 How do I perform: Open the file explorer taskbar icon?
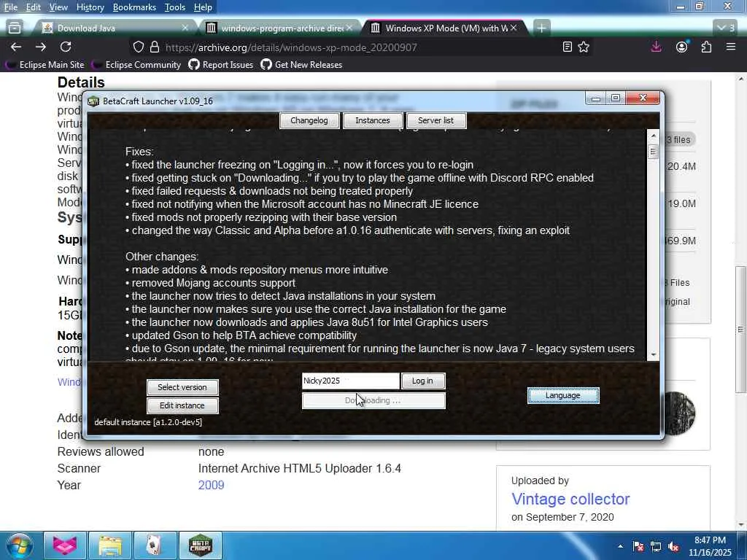click(x=109, y=545)
